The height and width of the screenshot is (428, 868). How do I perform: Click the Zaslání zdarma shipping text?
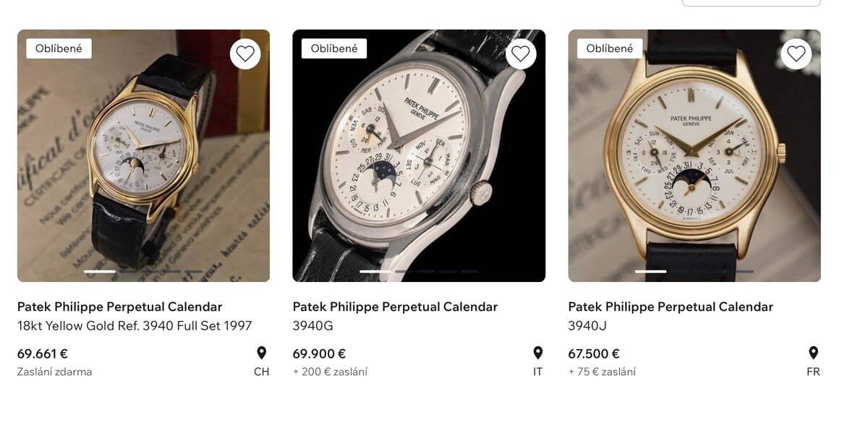pos(54,372)
